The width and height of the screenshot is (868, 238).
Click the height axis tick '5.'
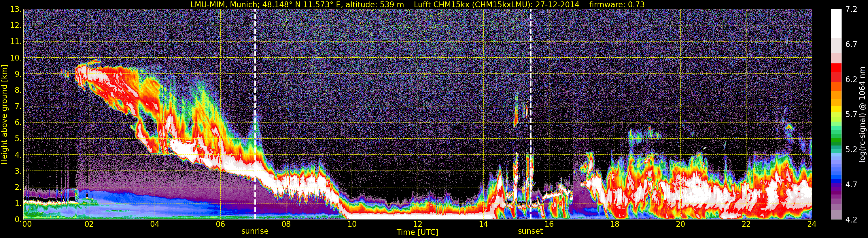click(18, 139)
